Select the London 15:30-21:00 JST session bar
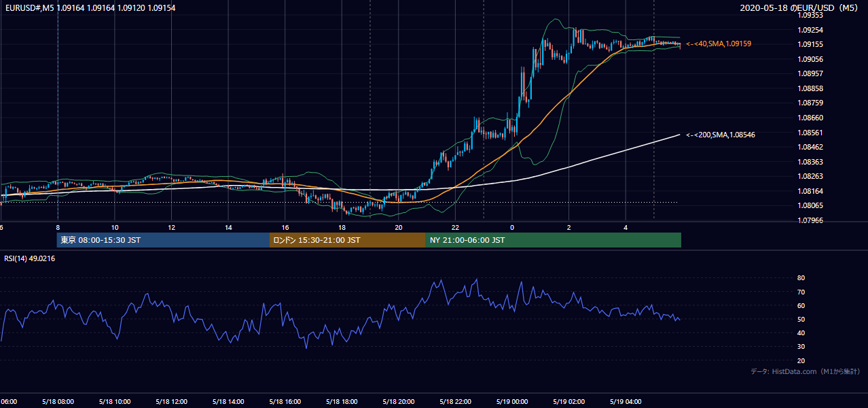Viewport: 868px width, 408px height. tap(348, 240)
